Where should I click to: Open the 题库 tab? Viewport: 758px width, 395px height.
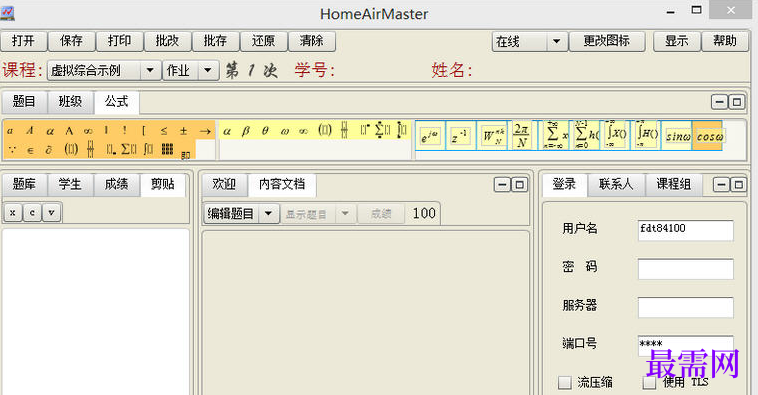pos(24,184)
